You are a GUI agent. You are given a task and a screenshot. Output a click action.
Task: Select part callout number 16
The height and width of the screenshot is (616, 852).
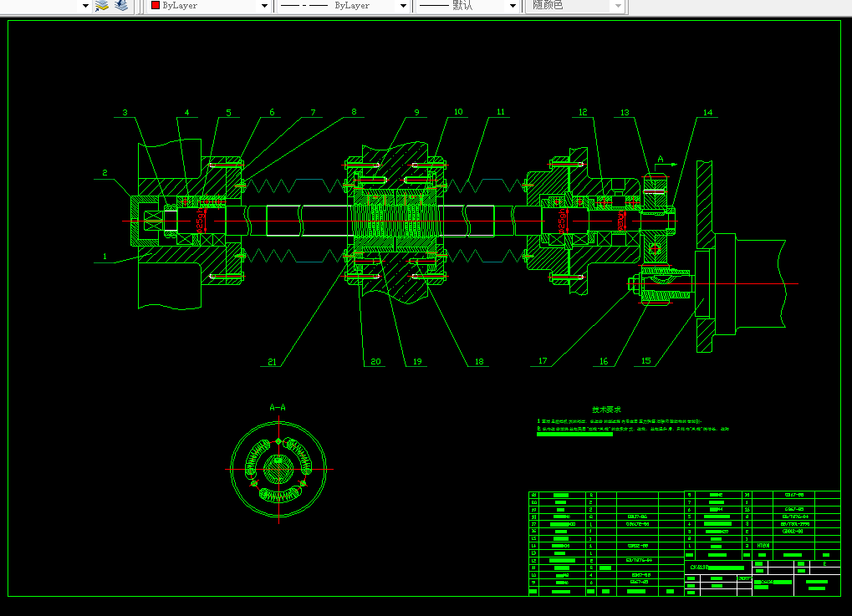click(604, 361)
